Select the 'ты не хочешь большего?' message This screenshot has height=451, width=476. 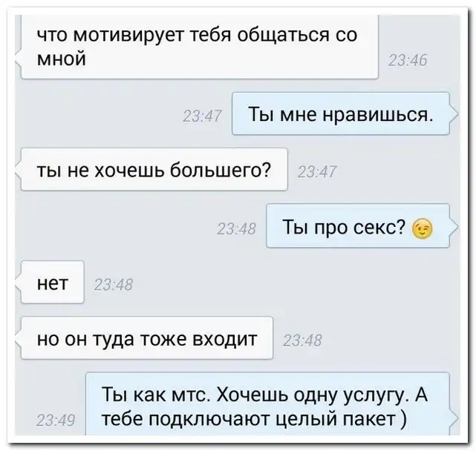(154, 170)
